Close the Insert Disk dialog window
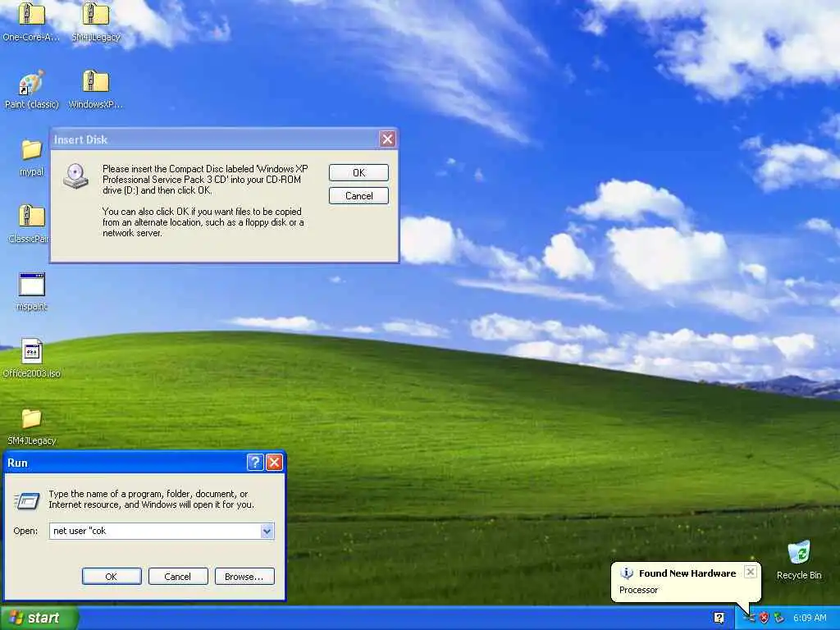The image size is (840, 630). pos(387,139)
